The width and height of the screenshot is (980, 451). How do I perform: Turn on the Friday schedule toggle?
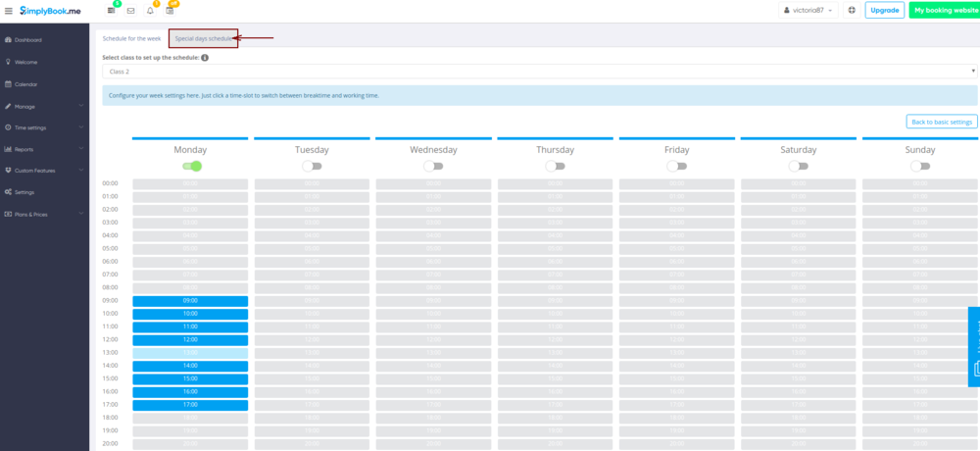(676, 167)
